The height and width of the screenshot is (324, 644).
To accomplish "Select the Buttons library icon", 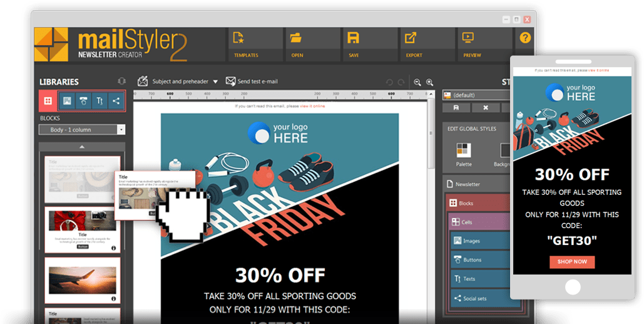I will [x=83, y=101].
